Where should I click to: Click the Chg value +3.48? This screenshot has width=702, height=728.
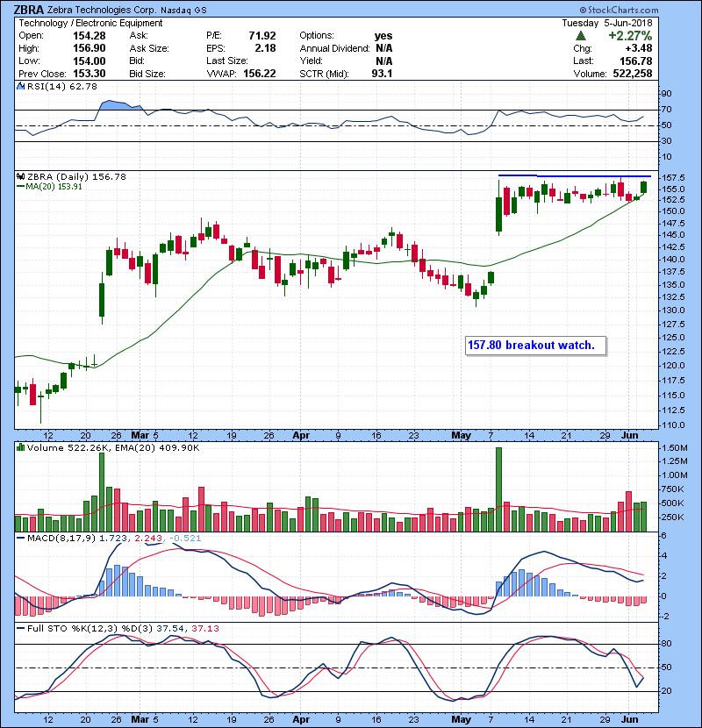tap(638, 48)
